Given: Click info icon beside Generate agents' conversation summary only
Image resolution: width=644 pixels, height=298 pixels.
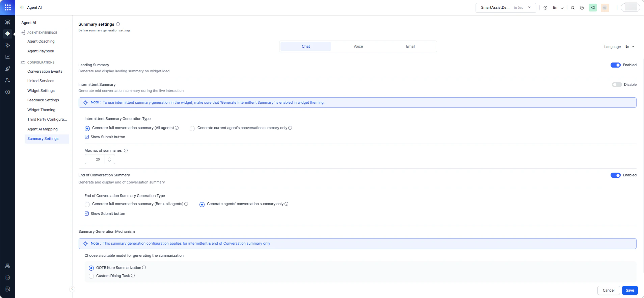Looking at the screenshot, I should pos(287,204).
